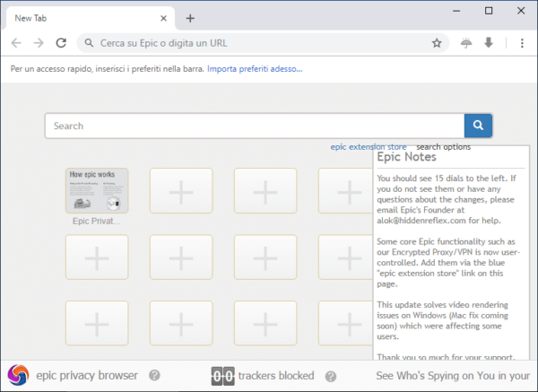
Task: Click the Epic browser swirl logo
Action: [18, 375]
